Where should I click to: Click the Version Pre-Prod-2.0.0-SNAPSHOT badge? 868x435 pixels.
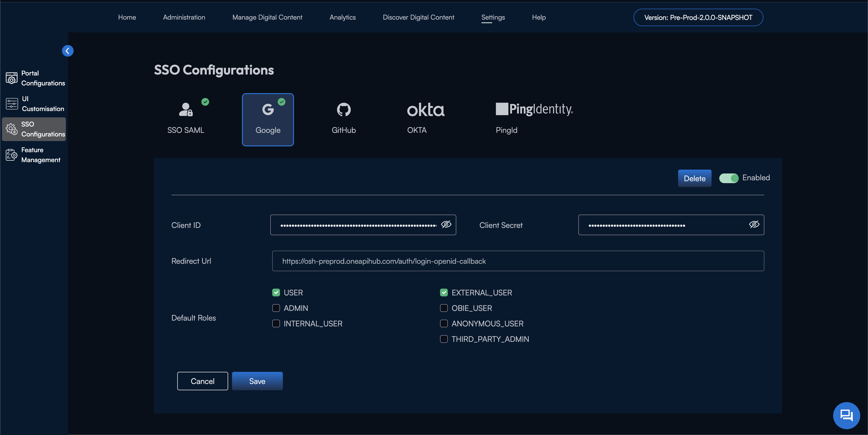[698, 17]
